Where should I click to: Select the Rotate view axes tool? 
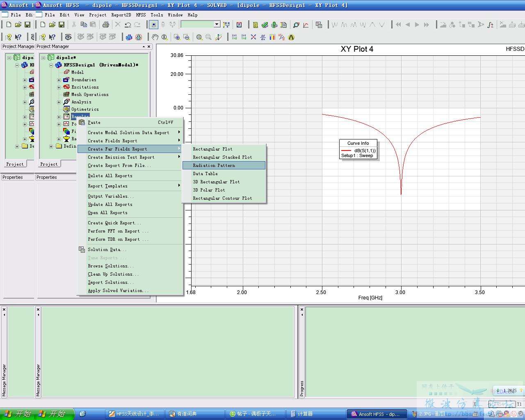coord(218,37)
